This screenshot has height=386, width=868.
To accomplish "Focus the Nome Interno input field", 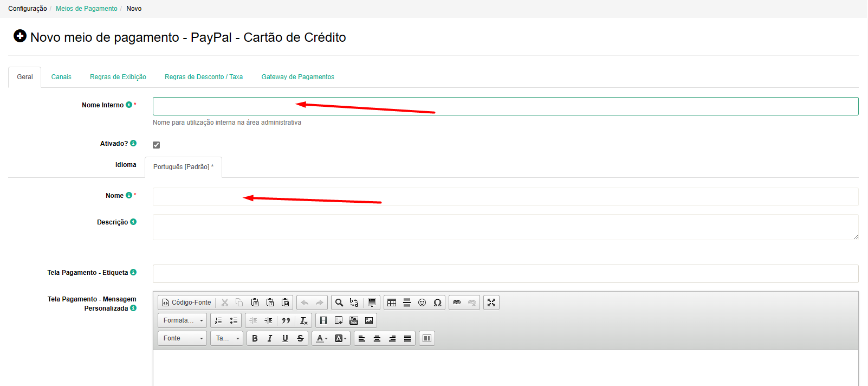I will pyautogui.click(x=506, y=106).
